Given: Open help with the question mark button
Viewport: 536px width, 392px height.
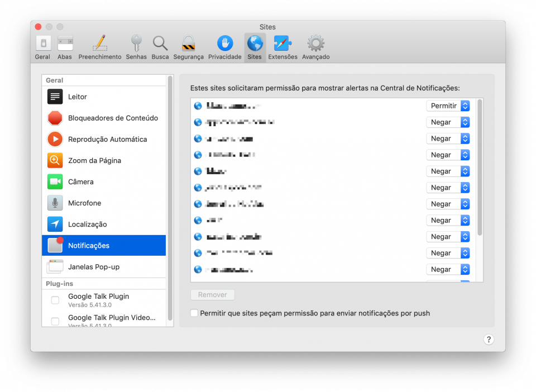Looking at the screenshot, I should (x=489, y=340).
